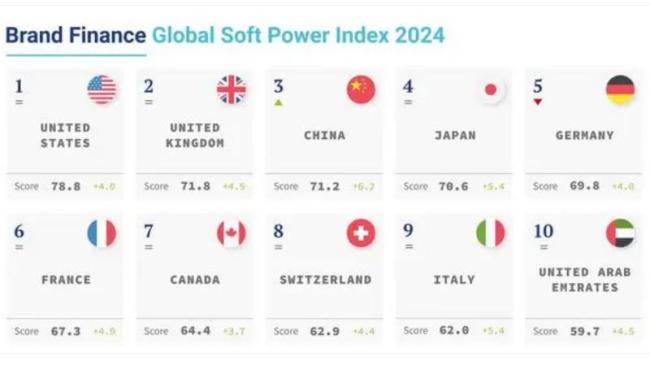
Task: Click the Global Soft Power Index 2024 heading
Action: [298, 35]
